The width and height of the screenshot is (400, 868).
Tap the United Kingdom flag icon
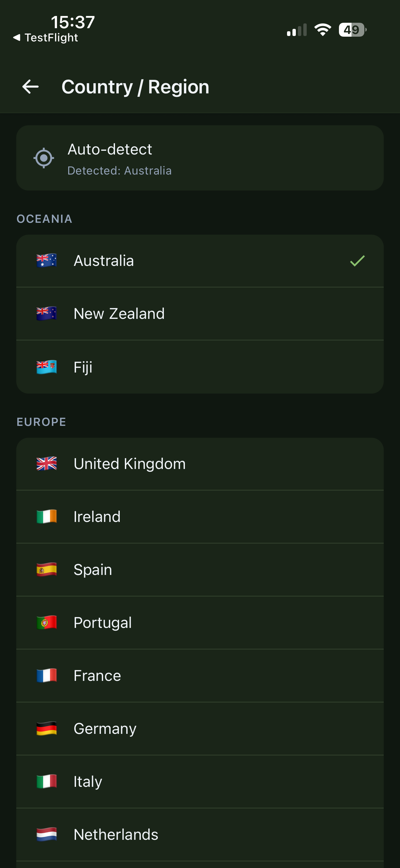tap(46, 464)
